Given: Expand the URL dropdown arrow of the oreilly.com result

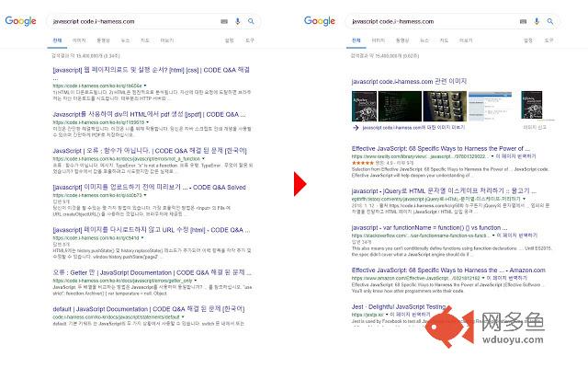Looking at the screenshot, I should coord(492,156).
